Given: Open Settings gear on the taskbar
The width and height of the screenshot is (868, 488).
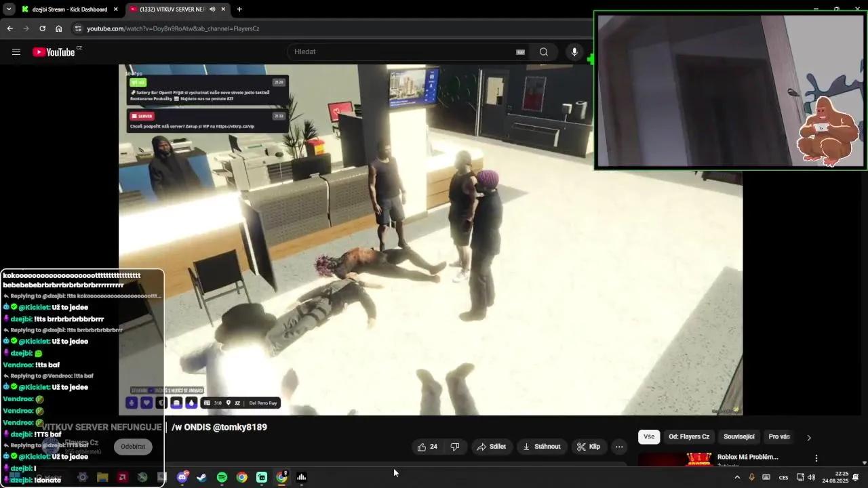Looking at the screenshot, I should [x=83, y=477].
